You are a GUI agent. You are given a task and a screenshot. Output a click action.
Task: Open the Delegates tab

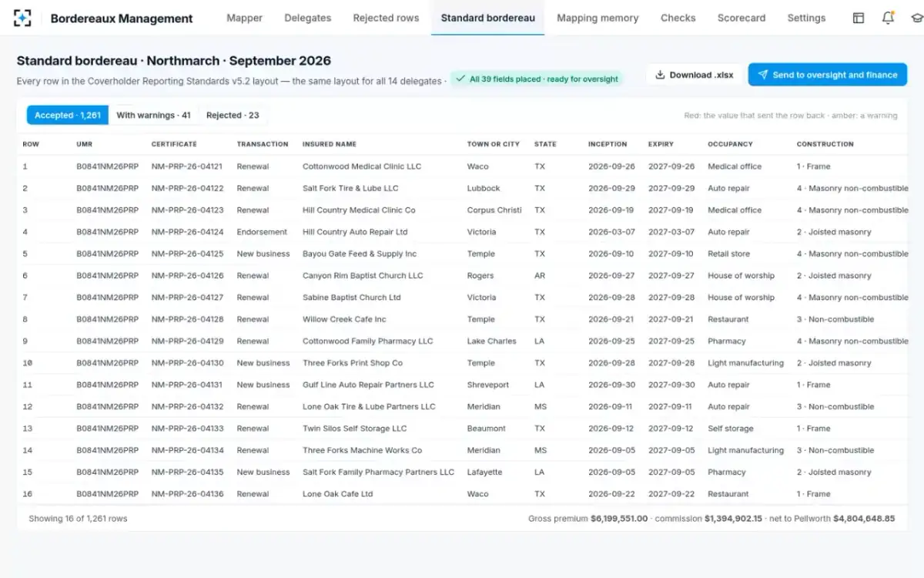tap(308, 18)
